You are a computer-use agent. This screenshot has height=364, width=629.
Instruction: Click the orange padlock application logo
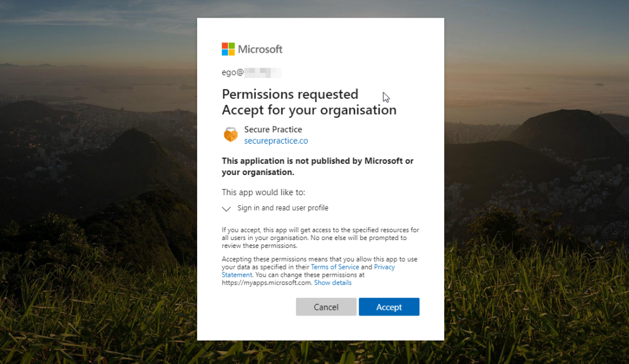pos(230,134)
